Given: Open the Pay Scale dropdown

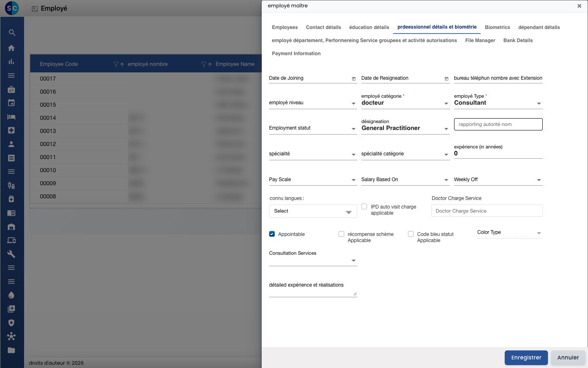Looking at the screenshot, I should (313, 180).
